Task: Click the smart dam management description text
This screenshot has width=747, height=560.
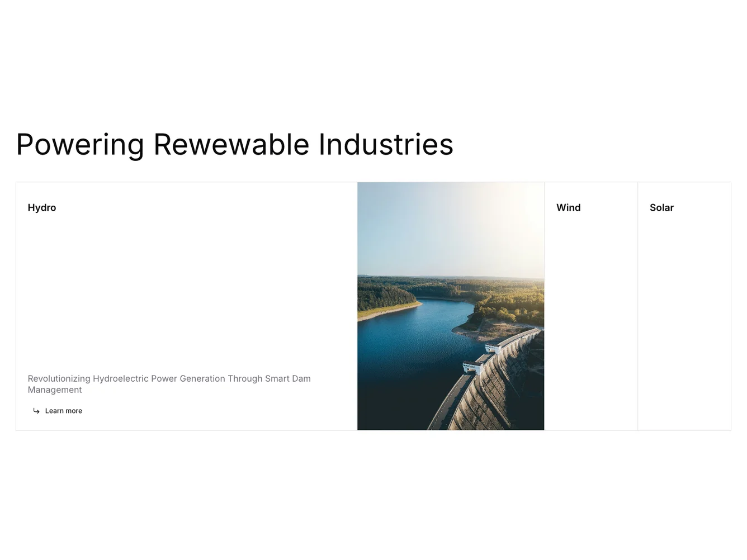Action: [x=169, y=384]
